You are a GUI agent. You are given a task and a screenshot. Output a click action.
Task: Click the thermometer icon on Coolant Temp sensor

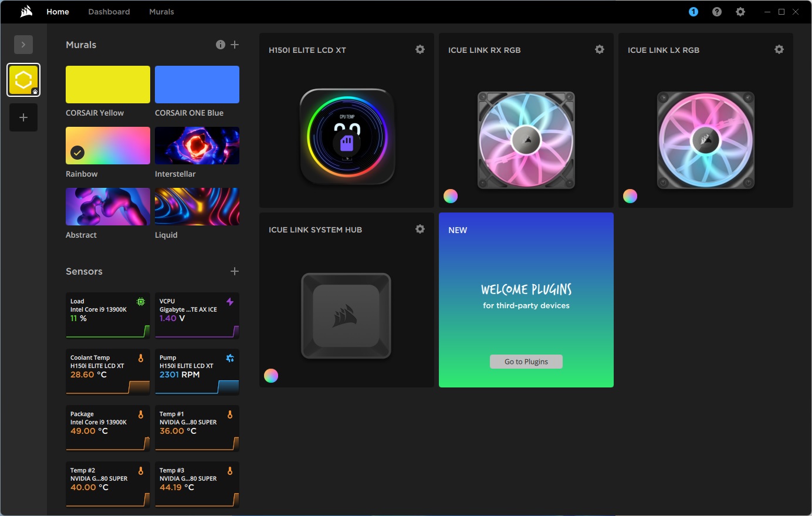pyautogui.click(x=141, y=358)
